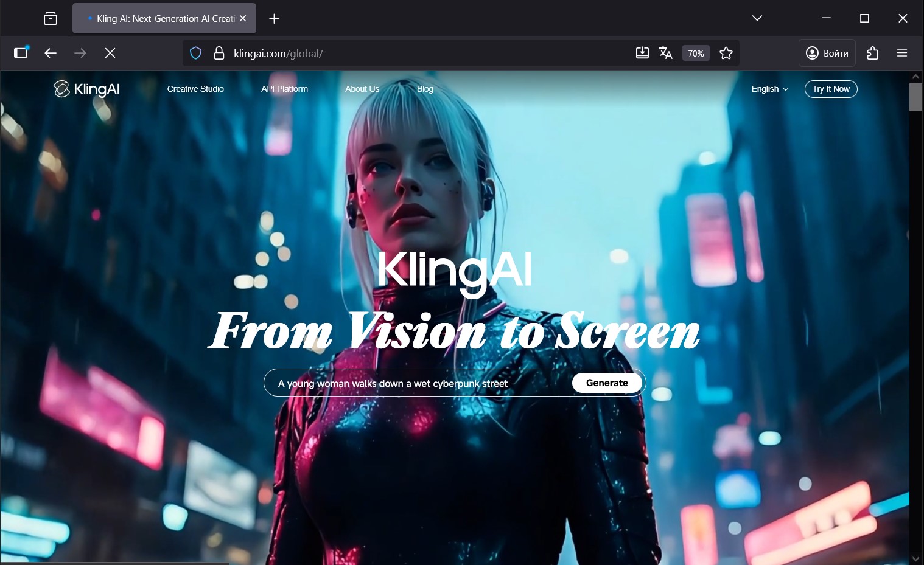The height and width of the screenshot is (565, 924).
Task: Toggle the sidebar panel icon
Action: (21, 53)
